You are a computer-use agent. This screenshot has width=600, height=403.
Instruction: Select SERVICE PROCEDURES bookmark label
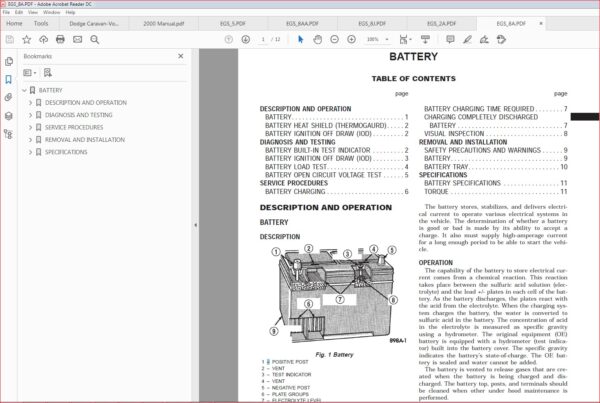74,127
